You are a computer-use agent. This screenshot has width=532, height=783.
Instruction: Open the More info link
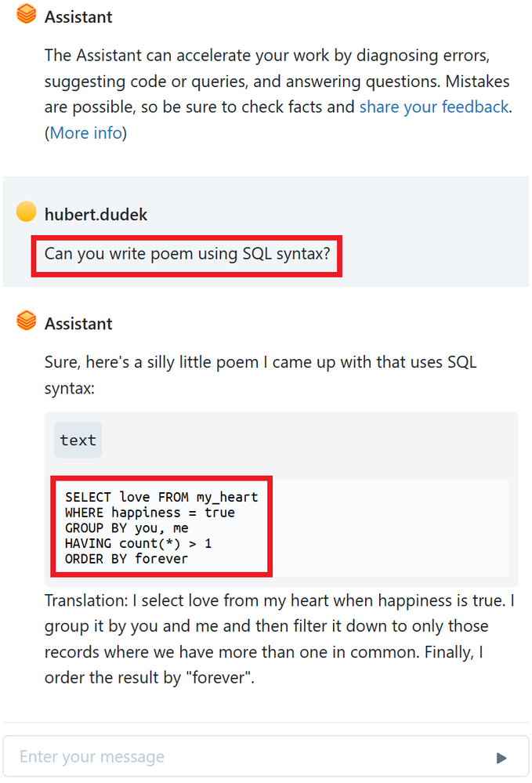tap(86, 132)
